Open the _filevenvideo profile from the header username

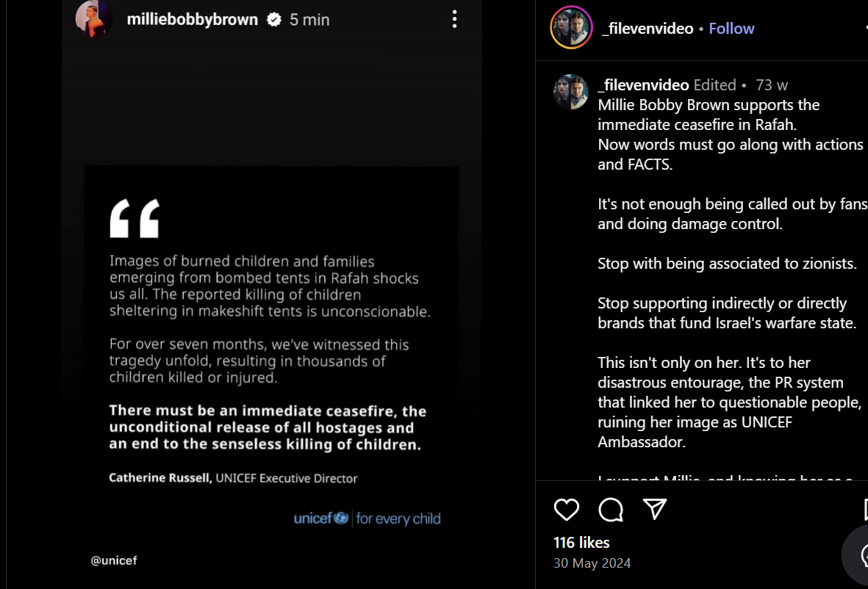point(648,29)
